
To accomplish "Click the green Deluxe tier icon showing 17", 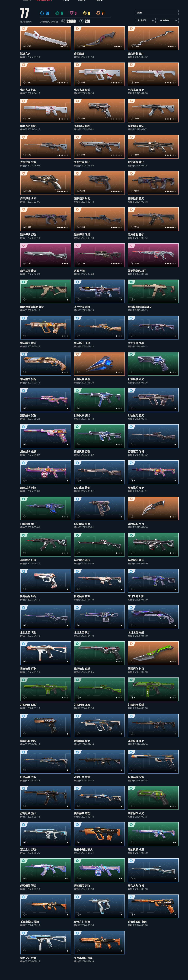I will [57, 13].
